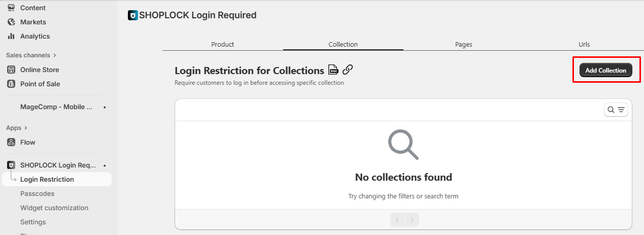
Task: Click the Content icon in sidebar
Action: click(x=11, y=8)
